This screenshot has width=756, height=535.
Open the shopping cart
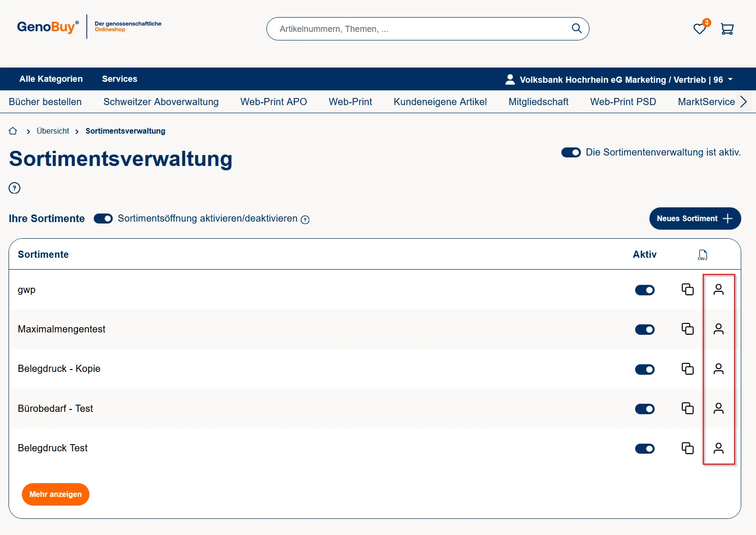pyautogui.click(x=727, y=29)
